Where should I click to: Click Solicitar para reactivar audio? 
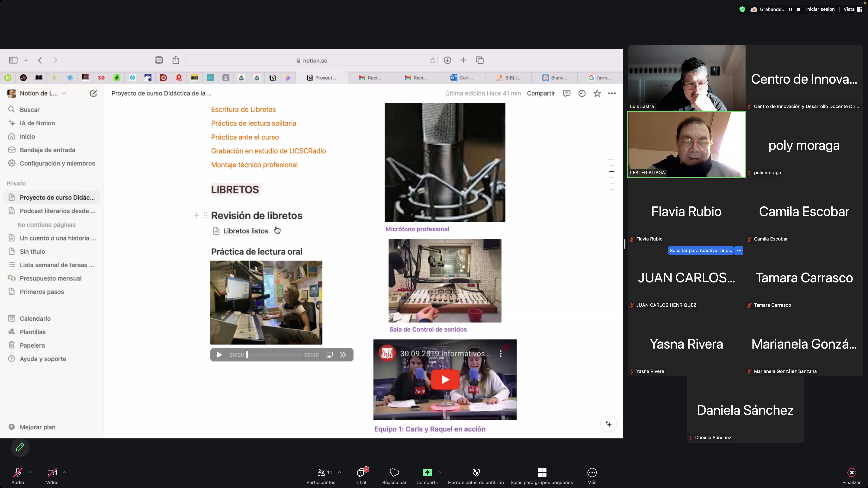click(x=701, y=251)
